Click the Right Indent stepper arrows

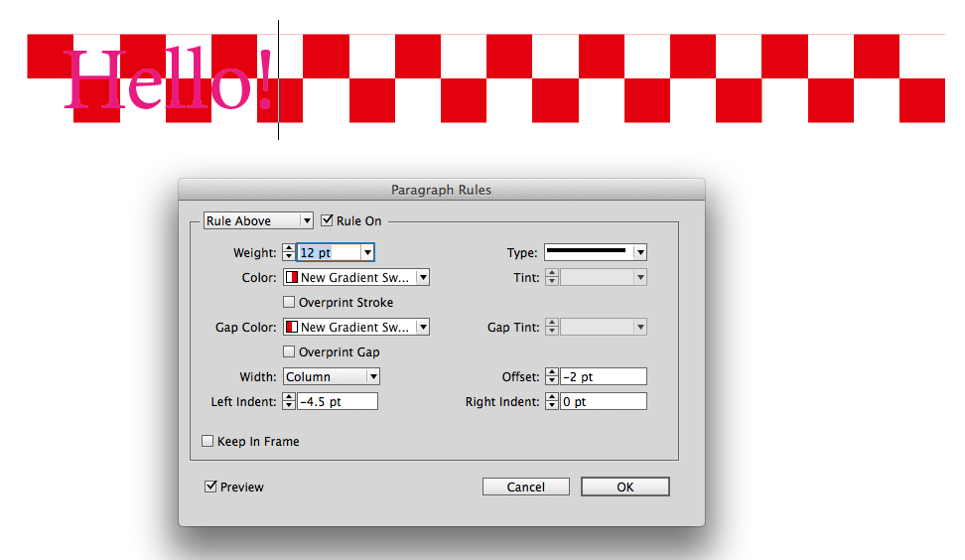click(x=552, y=401)
